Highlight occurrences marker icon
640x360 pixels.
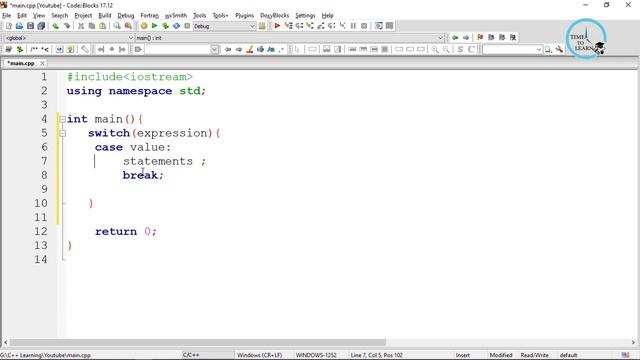pyautogui.click(x=250, y=49)
